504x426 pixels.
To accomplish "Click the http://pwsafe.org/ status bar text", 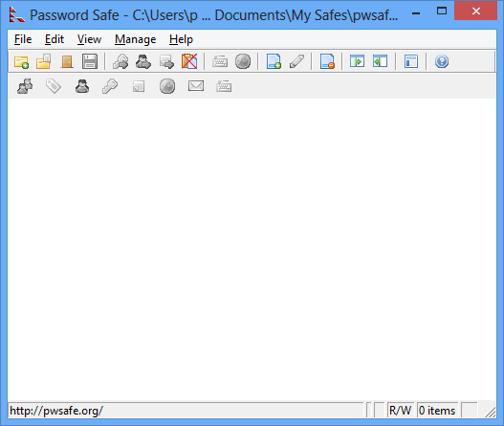I will tap(56, 411).
